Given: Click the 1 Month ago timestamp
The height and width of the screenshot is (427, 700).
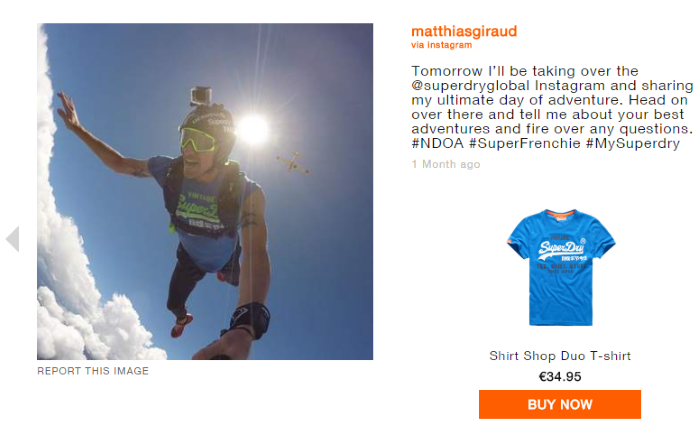Looking at the screenshot, I should [446, 164].
